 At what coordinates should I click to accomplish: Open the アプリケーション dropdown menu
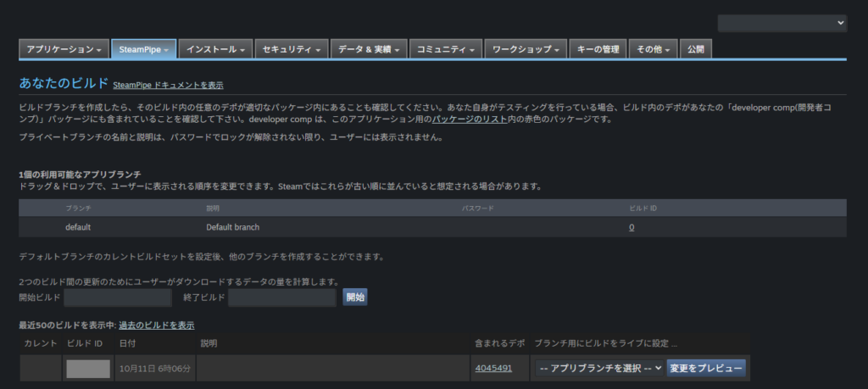point(64,49)
